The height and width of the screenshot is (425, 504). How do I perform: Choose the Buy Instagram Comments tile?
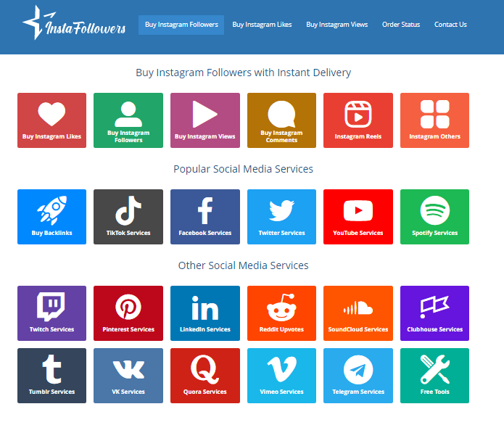pos(281,120)
